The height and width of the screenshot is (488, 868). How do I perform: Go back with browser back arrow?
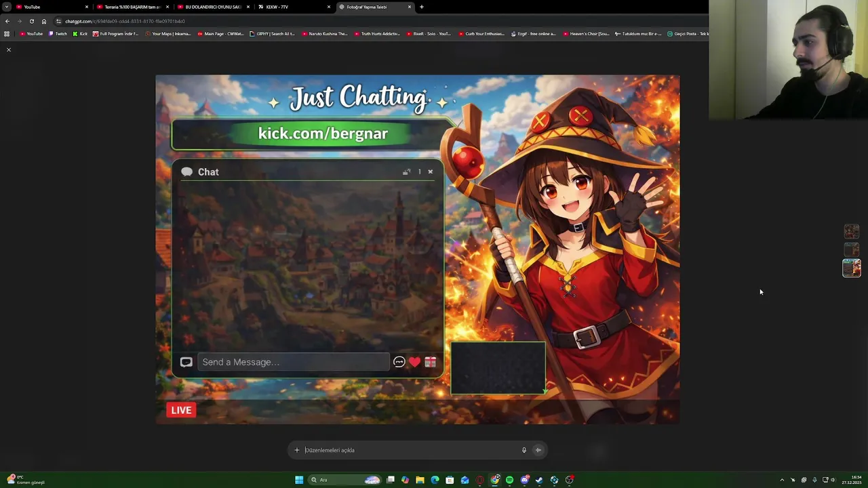(x=7, y=21)
